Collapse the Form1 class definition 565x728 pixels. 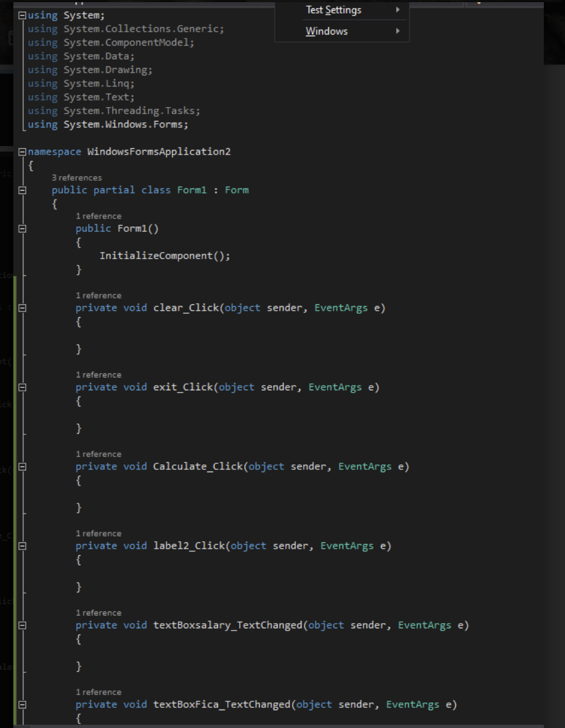21,190
